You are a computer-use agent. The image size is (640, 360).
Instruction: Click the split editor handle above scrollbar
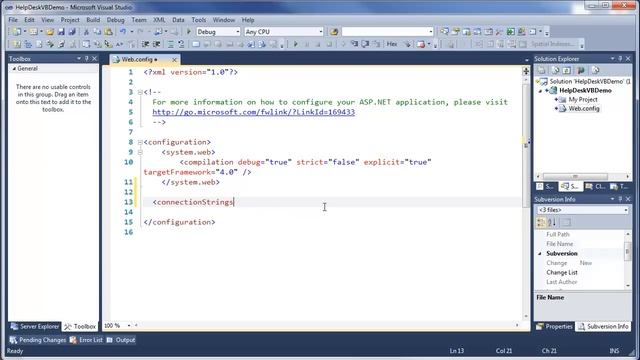coord(526,71)
